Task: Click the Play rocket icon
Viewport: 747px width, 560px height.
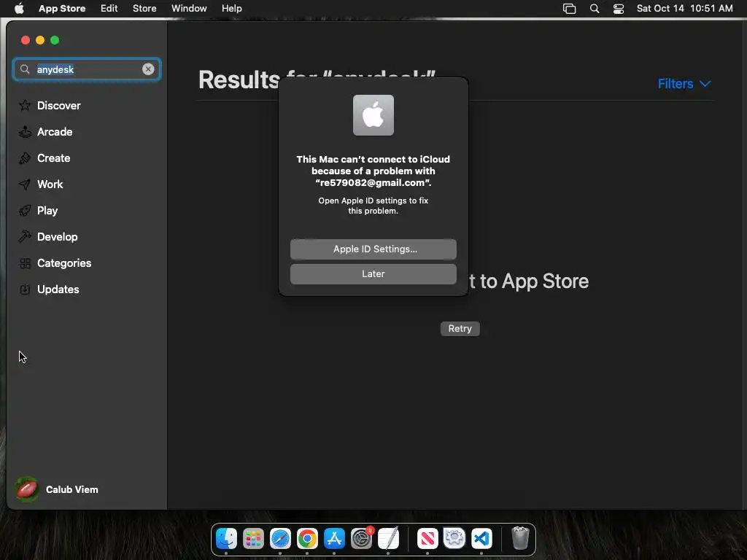Action: tap(25, 211)
